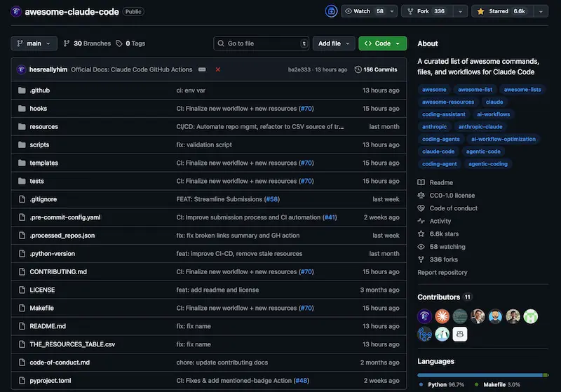This screenshot has width=561, height=392.
Task: Select the awesome-list topic tag
Action: pos(475,90)
